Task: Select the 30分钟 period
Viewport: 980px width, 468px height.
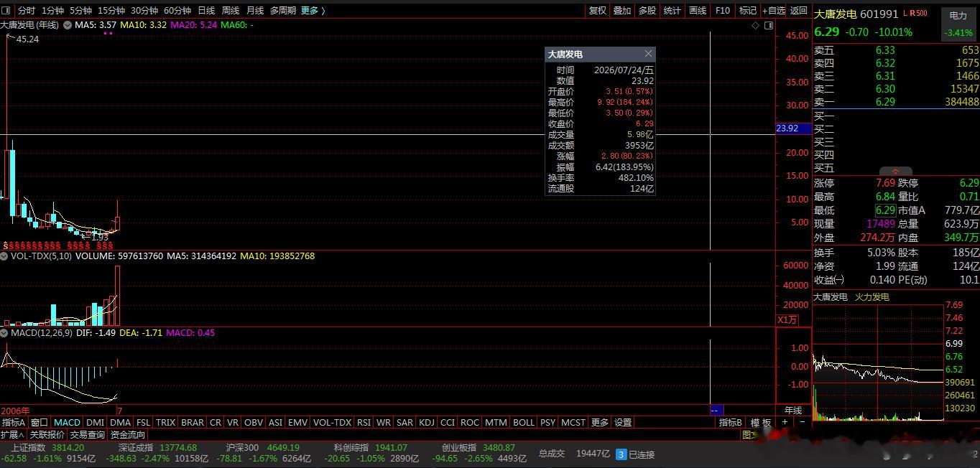Action: click(x=144, y=11)
